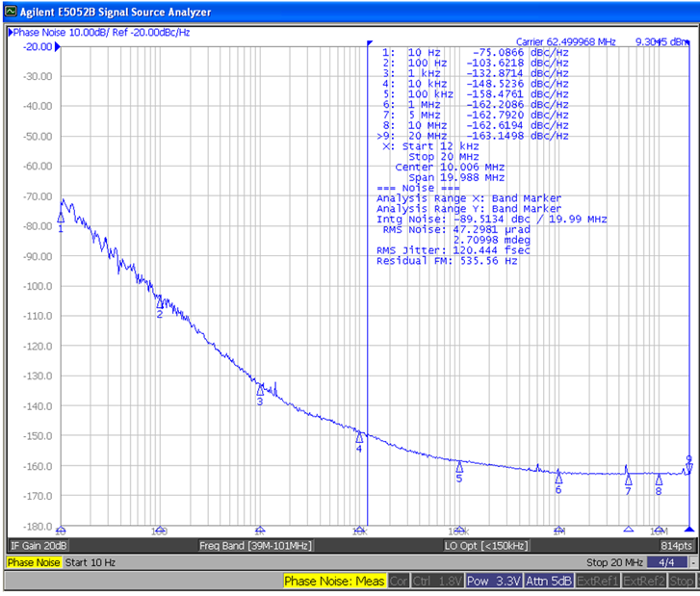
Task: Click marker 7 at 5 MHz
Action: tap(628, 479)
